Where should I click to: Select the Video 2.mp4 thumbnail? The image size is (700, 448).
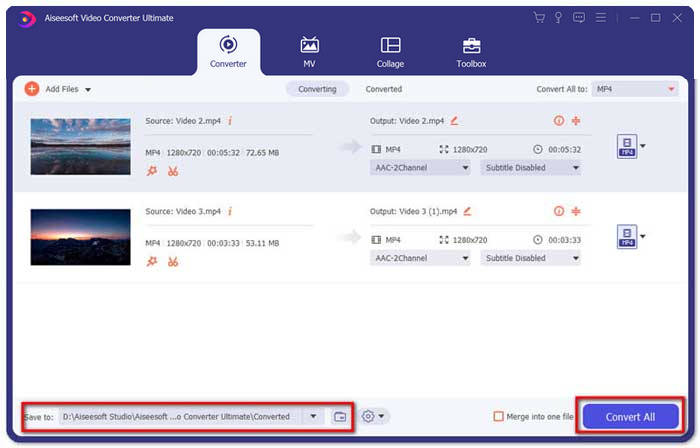pyautogui.click(x=81, y=146)
